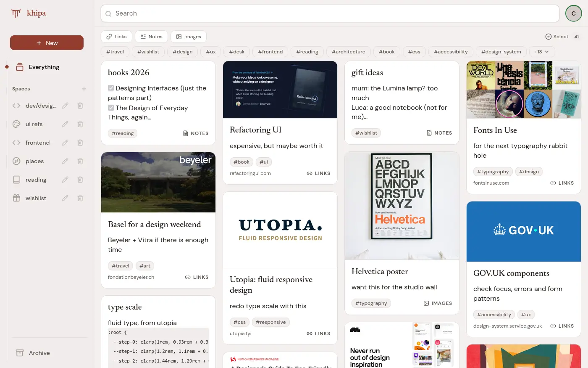Open design-system.service.gov.uk link

click(x=507, y=326)
